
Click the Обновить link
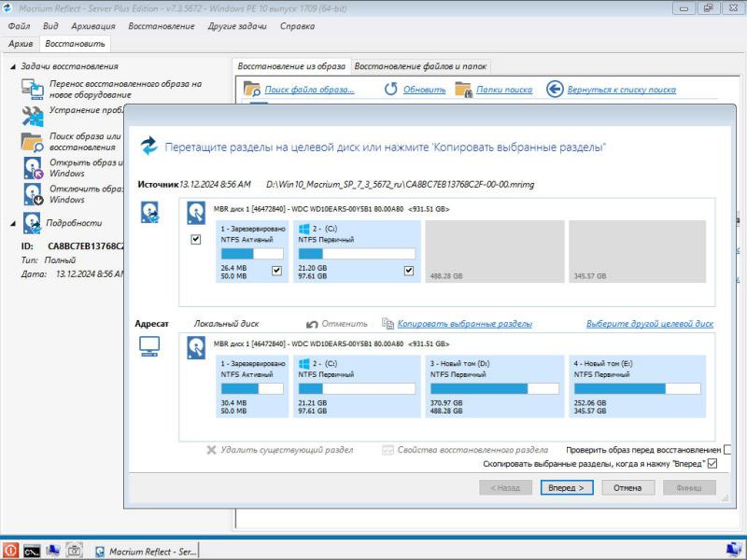click(425, 90)
